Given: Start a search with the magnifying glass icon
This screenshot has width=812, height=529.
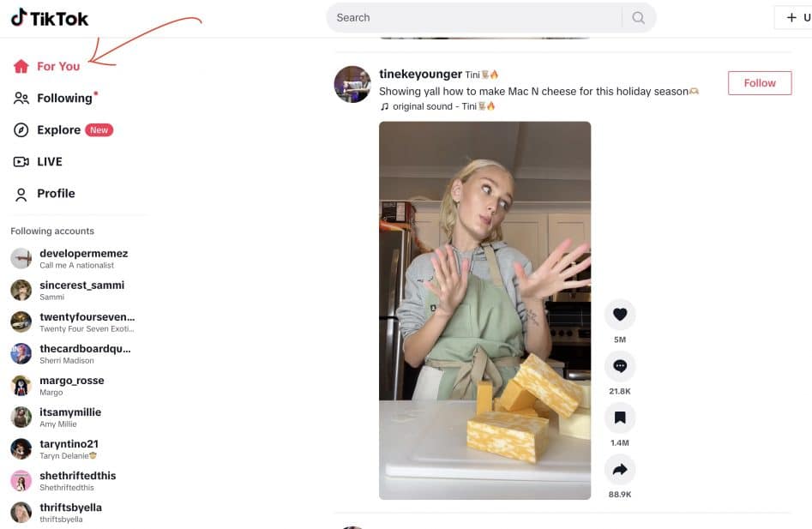Looking at the screenshot, I should click(638, 17).
